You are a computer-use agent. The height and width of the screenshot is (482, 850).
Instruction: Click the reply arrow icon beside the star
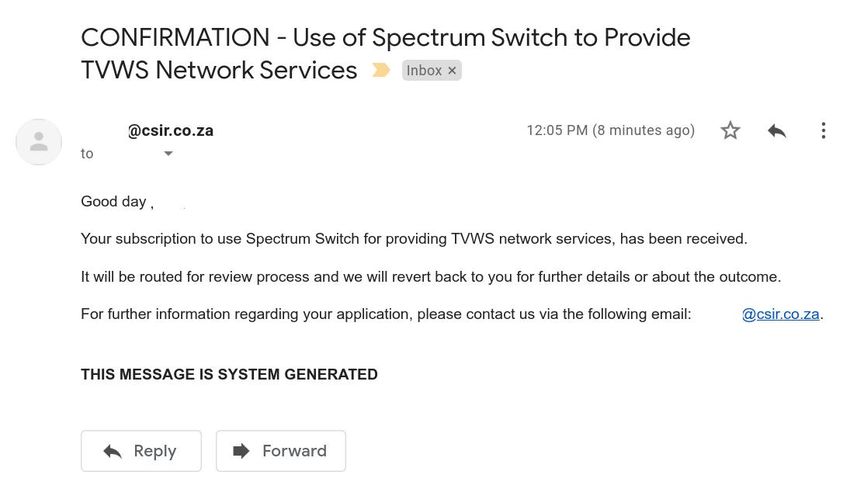coord(777,131)
